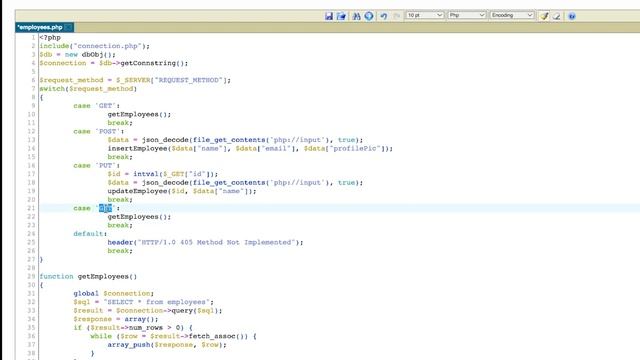640x360 pixels.
Task: Click line number 21 in the gutter
Action: [x=31, y=208]
